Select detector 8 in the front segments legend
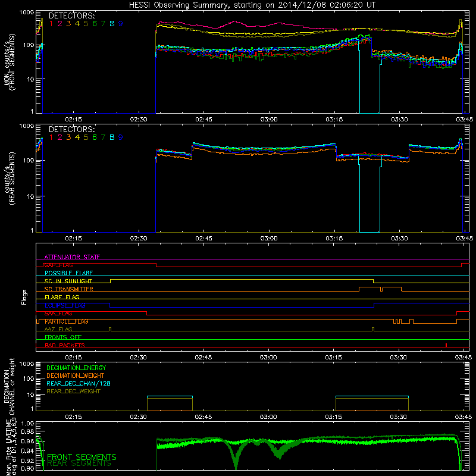Screen dimensions: 476x476 [112, 24]
